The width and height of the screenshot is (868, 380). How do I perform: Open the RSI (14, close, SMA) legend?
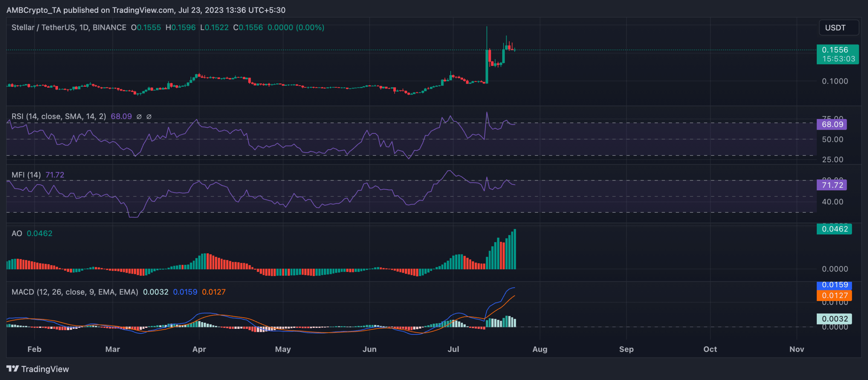[59, 117]
